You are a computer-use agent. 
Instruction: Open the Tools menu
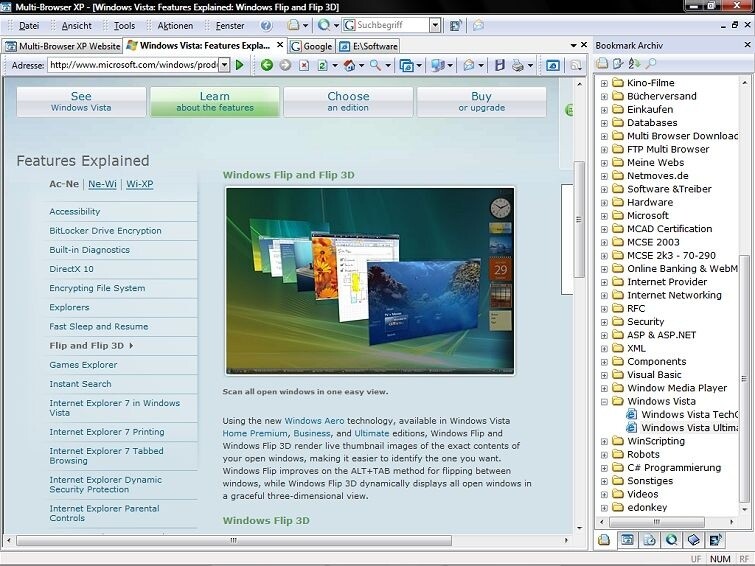[124, 26]
